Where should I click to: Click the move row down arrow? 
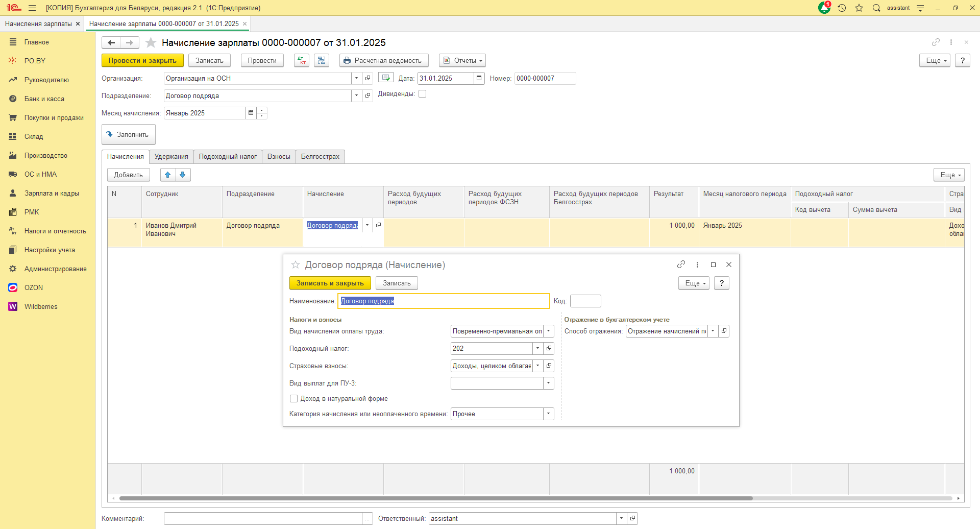tap(183, 175)
